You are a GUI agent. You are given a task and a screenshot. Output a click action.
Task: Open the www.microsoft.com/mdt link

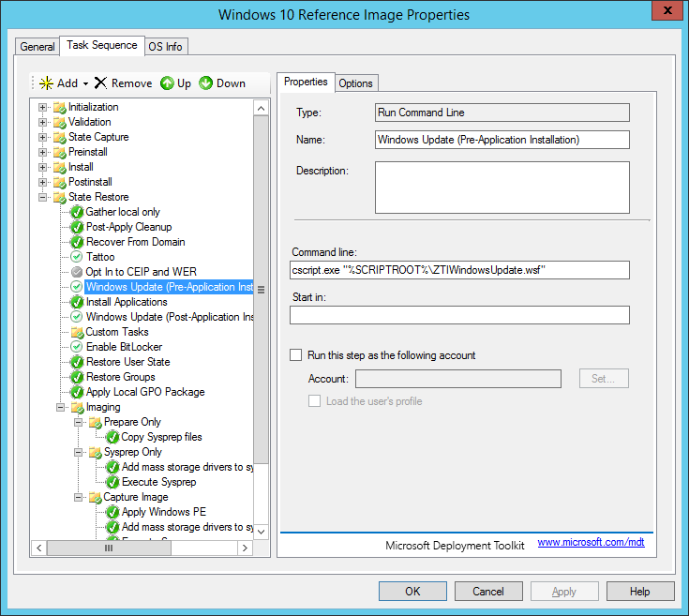coord(591,543)
